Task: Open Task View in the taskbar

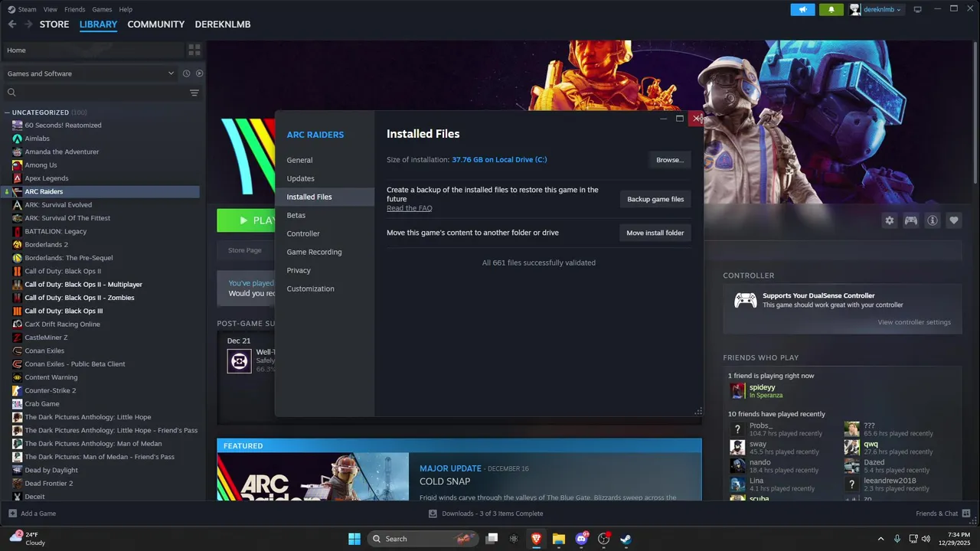Action: pyautogui.click(x=492, y=539)
